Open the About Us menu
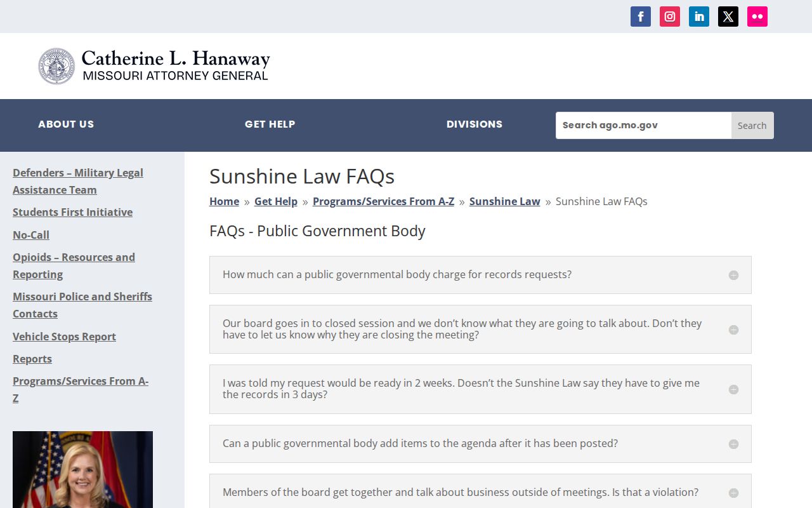Image resolution: width=812 pixels, height=508 pixels. pyautogui.click(x=66, y=124)
